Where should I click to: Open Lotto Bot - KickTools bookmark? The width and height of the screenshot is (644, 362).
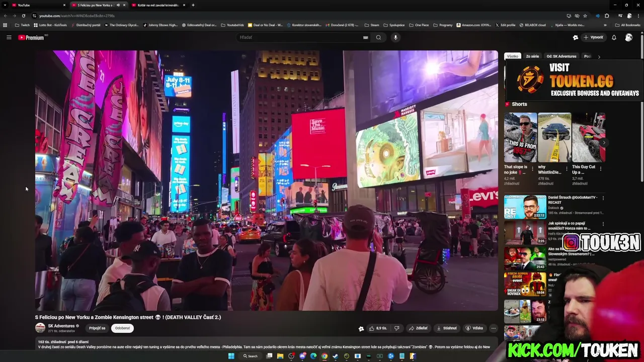(50, 25)
